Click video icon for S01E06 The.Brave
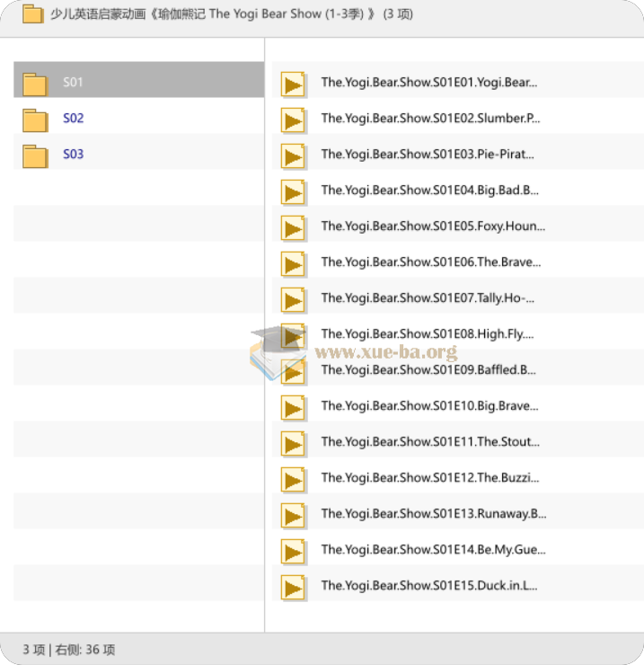Screen dimensions: 644x665 pyautogui.click(x=293, y=264)
